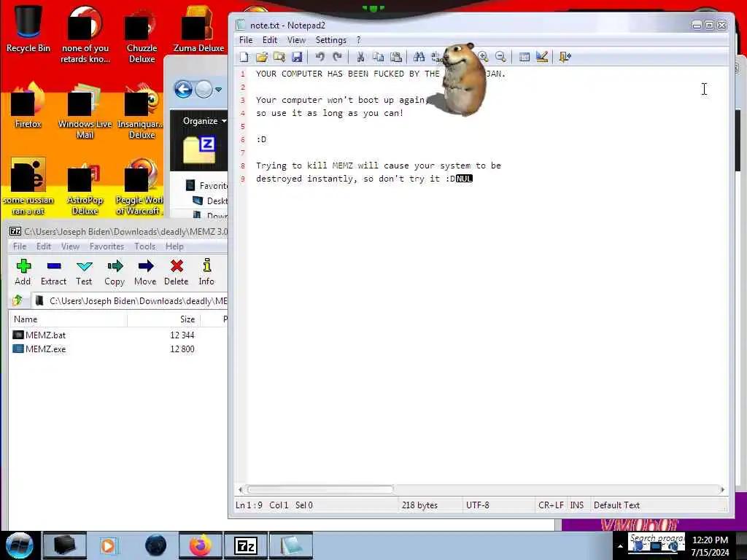
Task: Click the 7-Zip address path field
Action: coord(130,300)
